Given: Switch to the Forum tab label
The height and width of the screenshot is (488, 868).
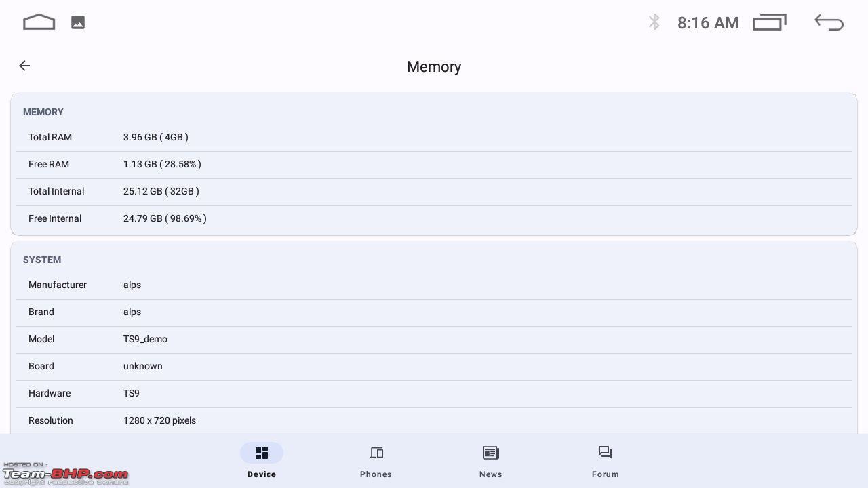Looking at the screenshot, I should (x=606, y=474).
